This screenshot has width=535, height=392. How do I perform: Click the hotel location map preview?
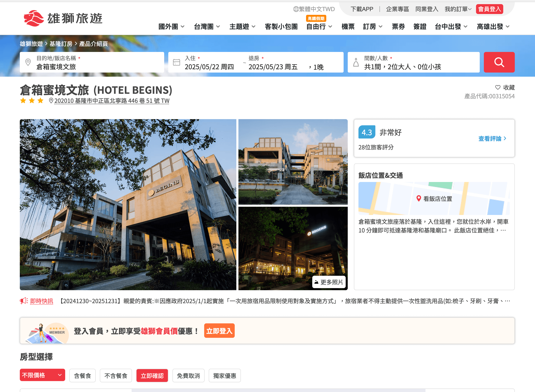(x=434, y=198)
